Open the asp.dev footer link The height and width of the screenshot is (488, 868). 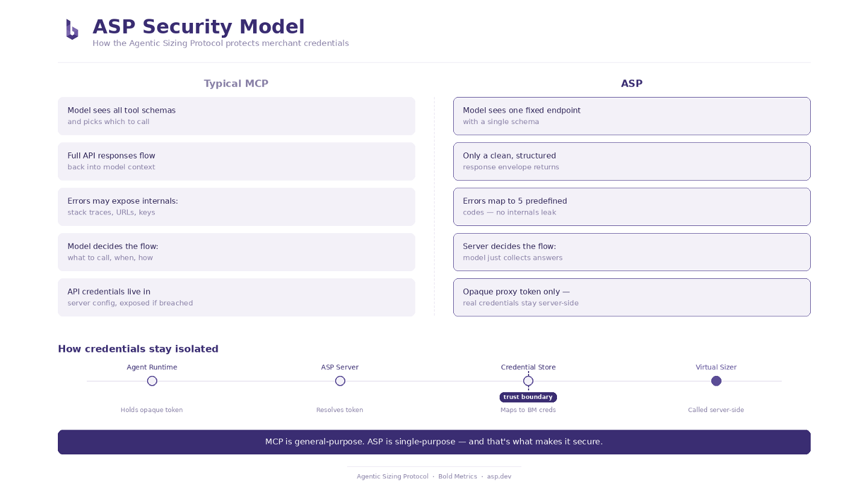tap(499, 477)
